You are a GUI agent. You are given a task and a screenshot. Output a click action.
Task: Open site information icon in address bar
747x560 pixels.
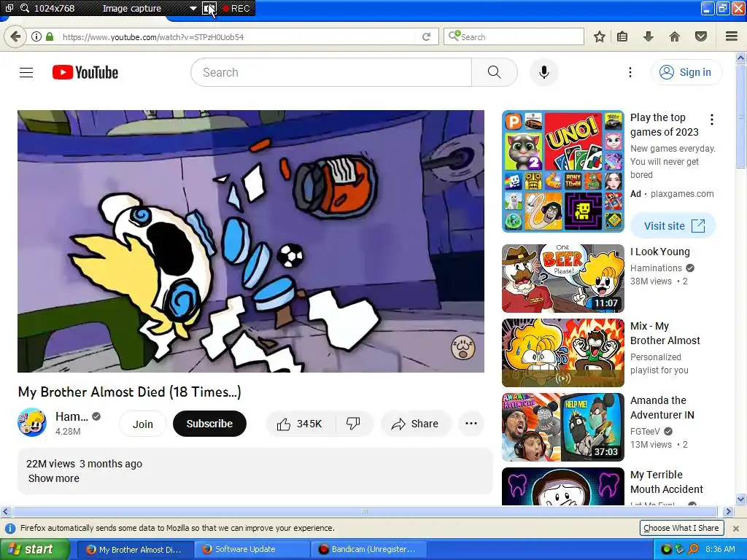click(36, 36)
